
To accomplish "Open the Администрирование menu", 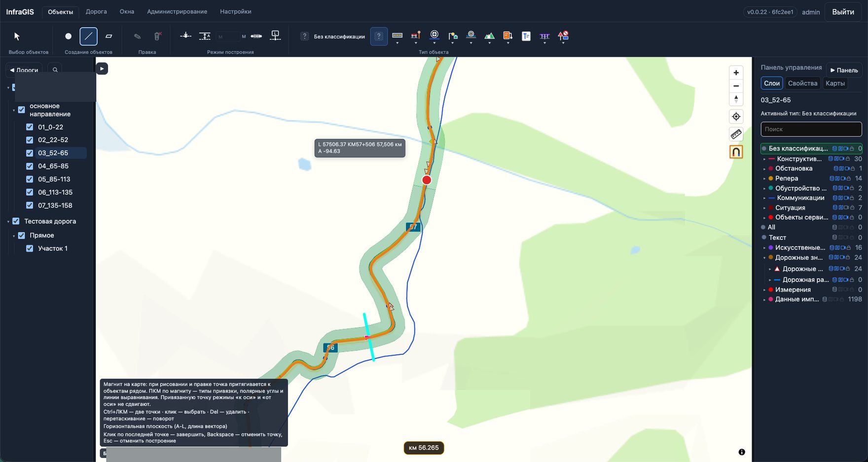I will point(177,11).
